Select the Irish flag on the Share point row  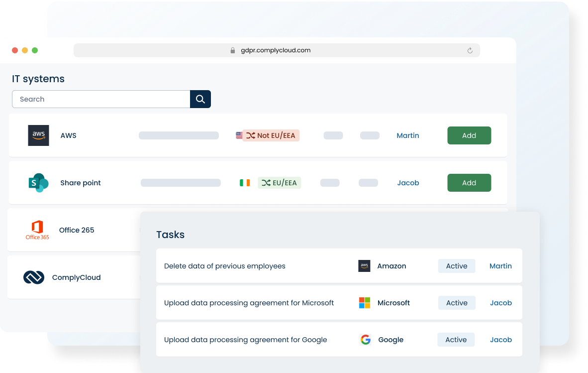pyautogui.click(x=245, y=182)
